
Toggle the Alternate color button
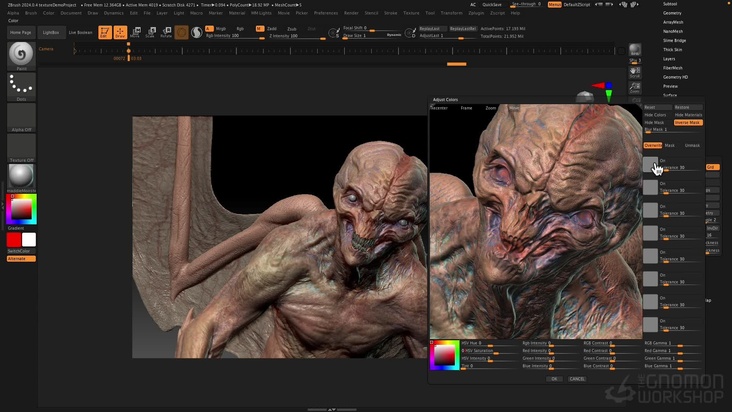coord(21,258)
